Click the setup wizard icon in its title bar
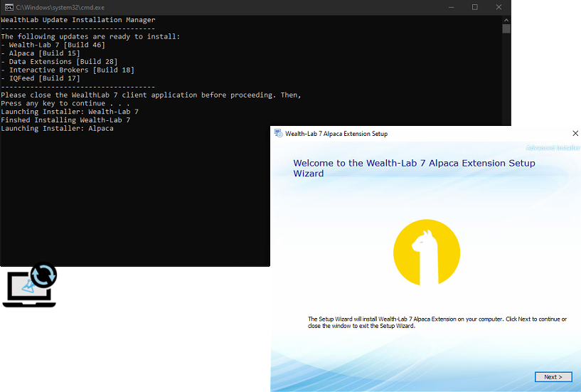Viewport: 581px width, 392px height. click(x=278, y=134)
